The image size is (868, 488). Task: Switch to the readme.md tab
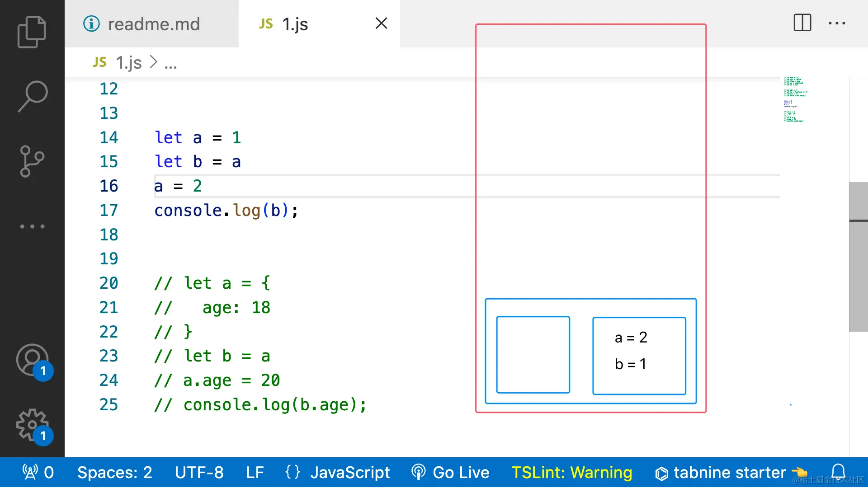pos(153,24)
